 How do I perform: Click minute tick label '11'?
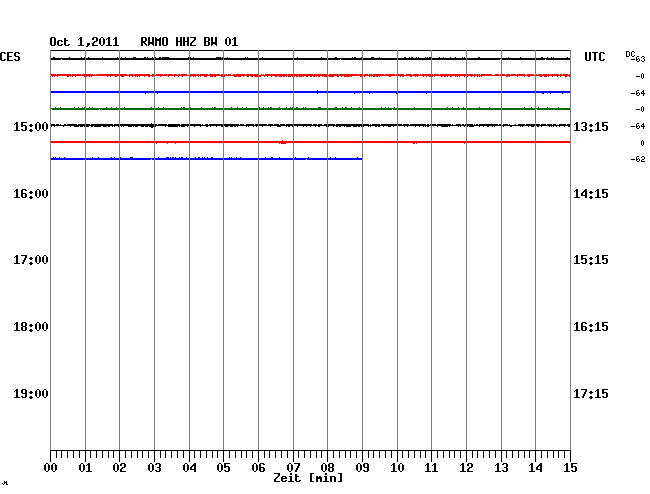[x=431, y=468]
